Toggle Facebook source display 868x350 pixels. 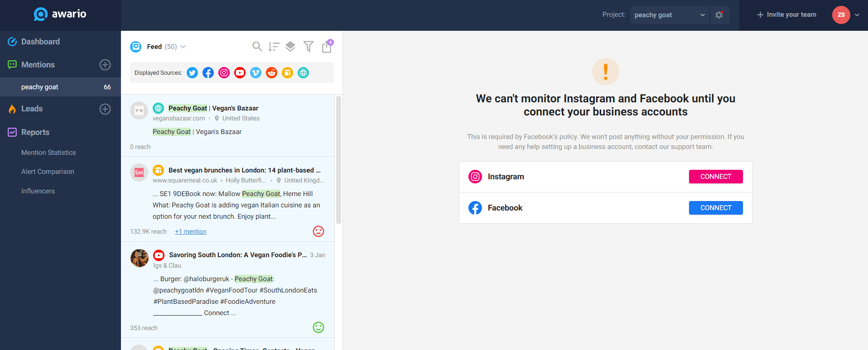[208, 73]
